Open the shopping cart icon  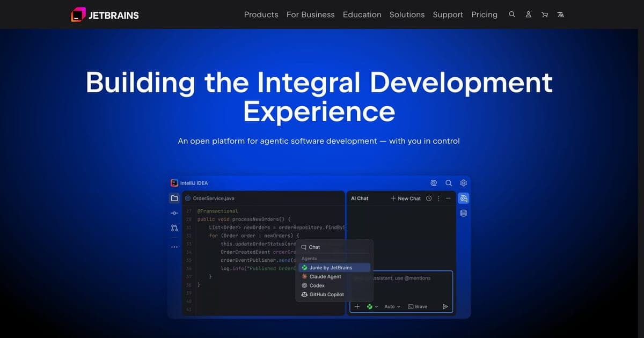pyautogui.click(x=545, y=14)
